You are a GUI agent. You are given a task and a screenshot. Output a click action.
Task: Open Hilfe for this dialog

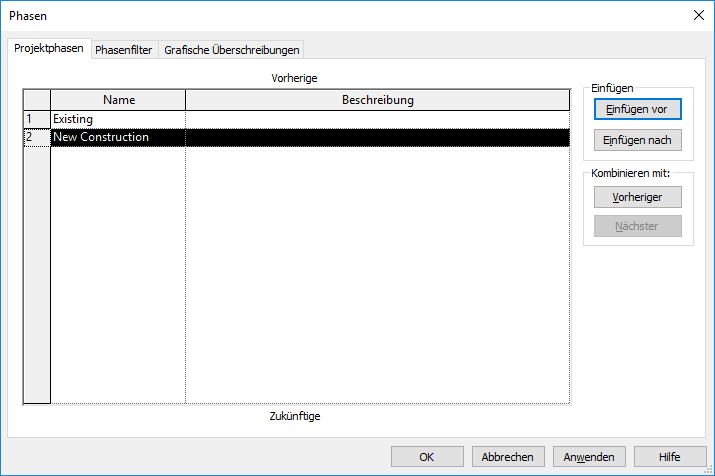[x=670, y=457]
